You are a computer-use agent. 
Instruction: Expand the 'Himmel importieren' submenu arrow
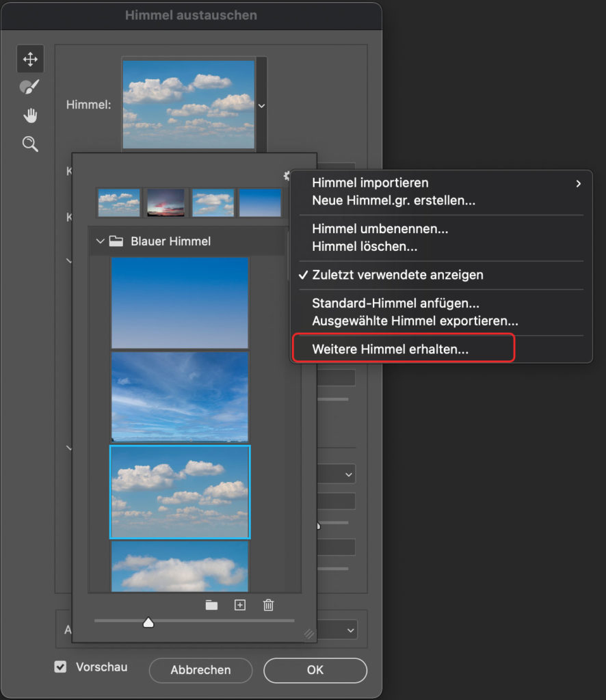click(x=578, y=183)
